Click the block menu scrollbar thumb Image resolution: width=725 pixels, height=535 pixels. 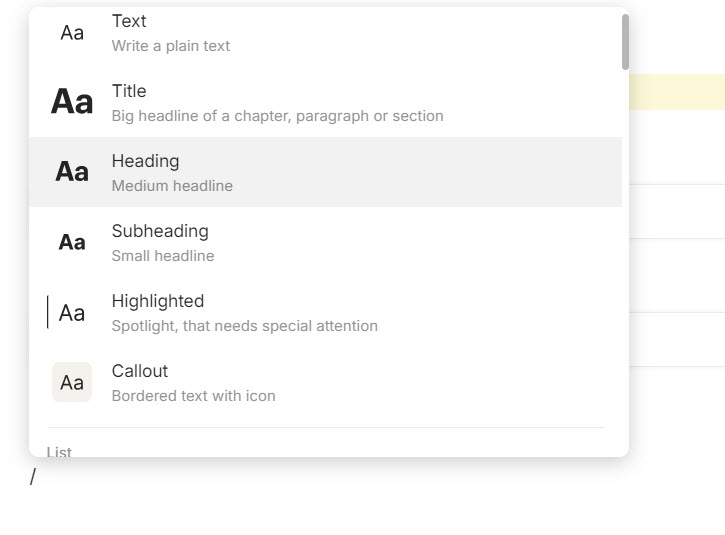625,42
